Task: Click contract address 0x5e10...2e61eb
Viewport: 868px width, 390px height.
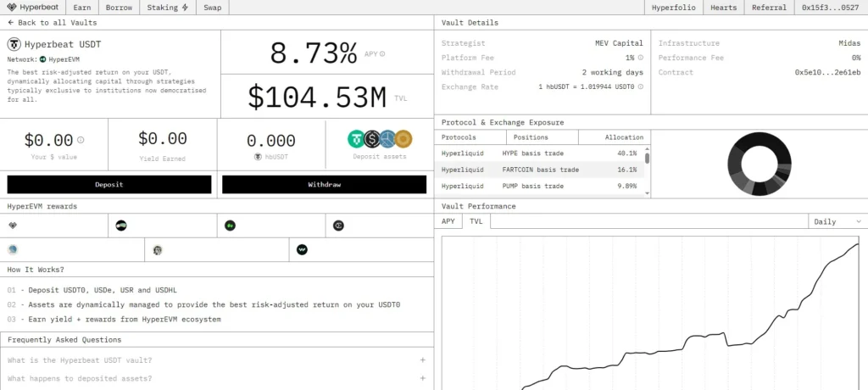Action: pos(827,72)
